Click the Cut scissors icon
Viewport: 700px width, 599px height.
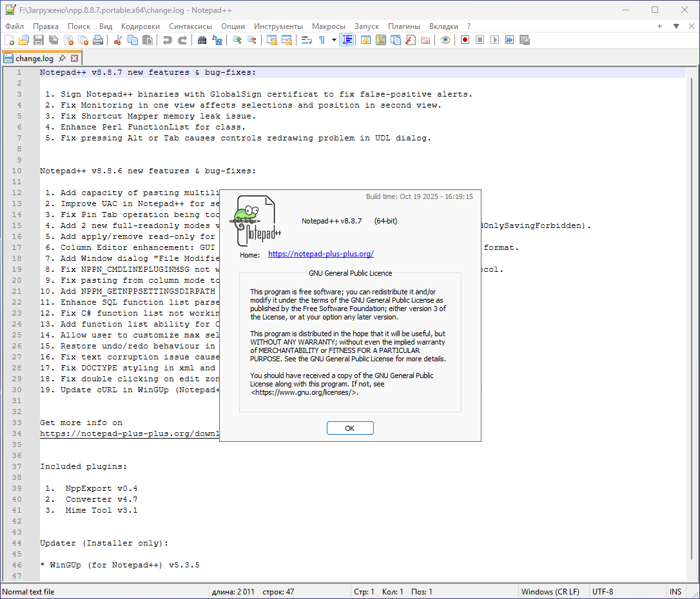(118, 40)
